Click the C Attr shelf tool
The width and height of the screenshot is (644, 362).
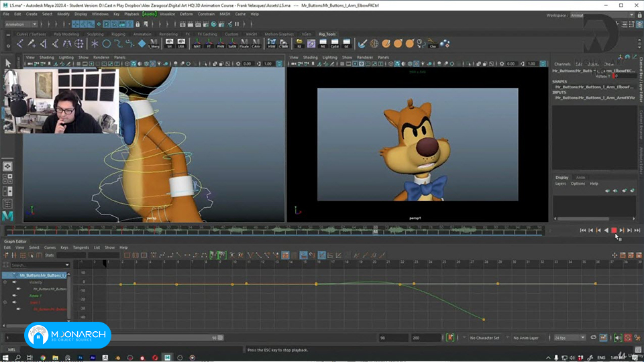pyautogui.click(x=256, y=44)
